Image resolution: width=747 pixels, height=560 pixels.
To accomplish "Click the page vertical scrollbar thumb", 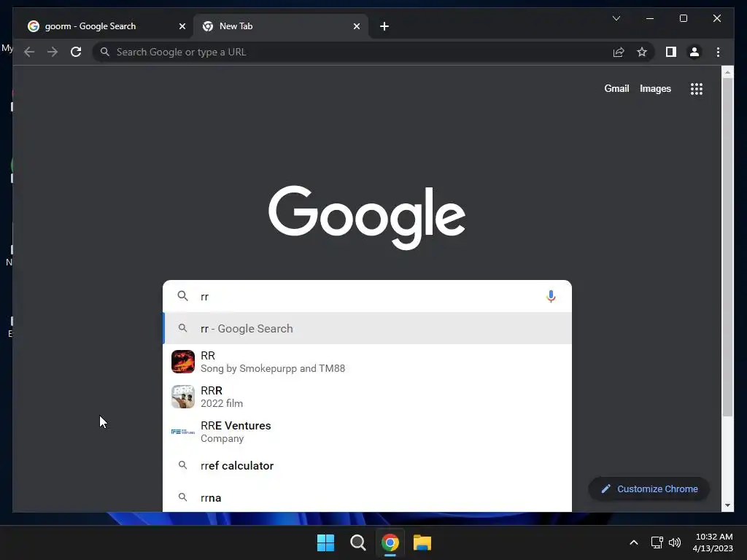I will point(727,248).
